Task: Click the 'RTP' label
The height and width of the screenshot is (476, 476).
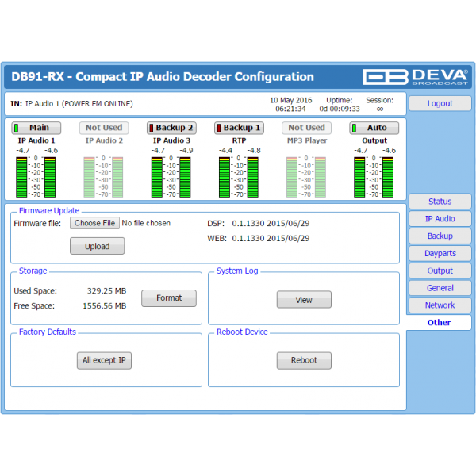Action: click(x=240, y=140)
